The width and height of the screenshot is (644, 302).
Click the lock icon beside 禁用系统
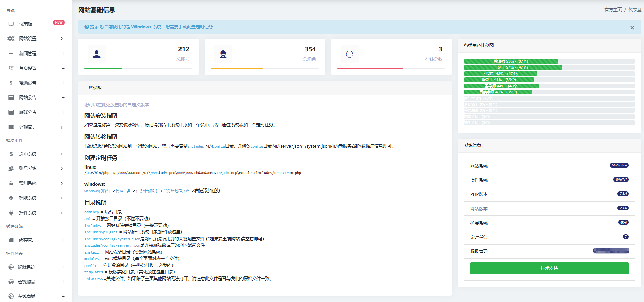tap(11, 183)
